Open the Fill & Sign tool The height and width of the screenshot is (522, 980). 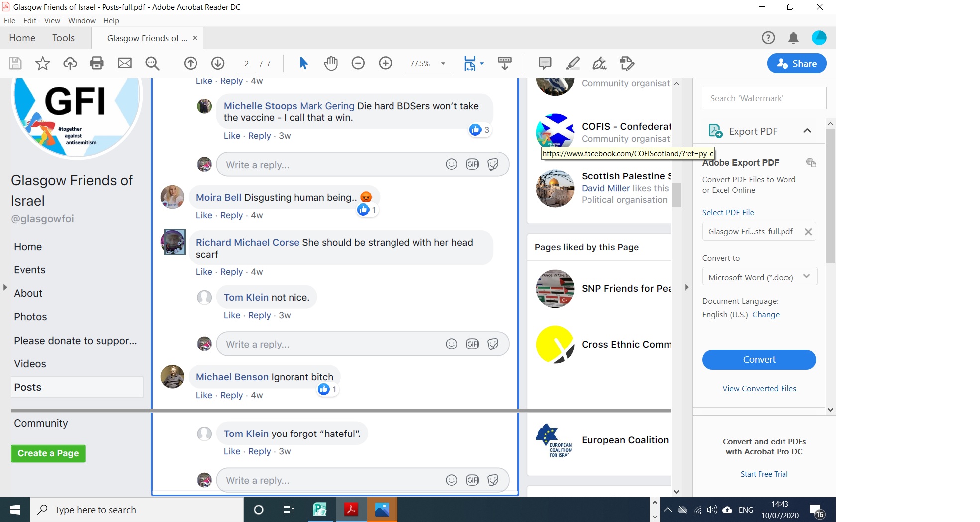[x=600, y=63]
